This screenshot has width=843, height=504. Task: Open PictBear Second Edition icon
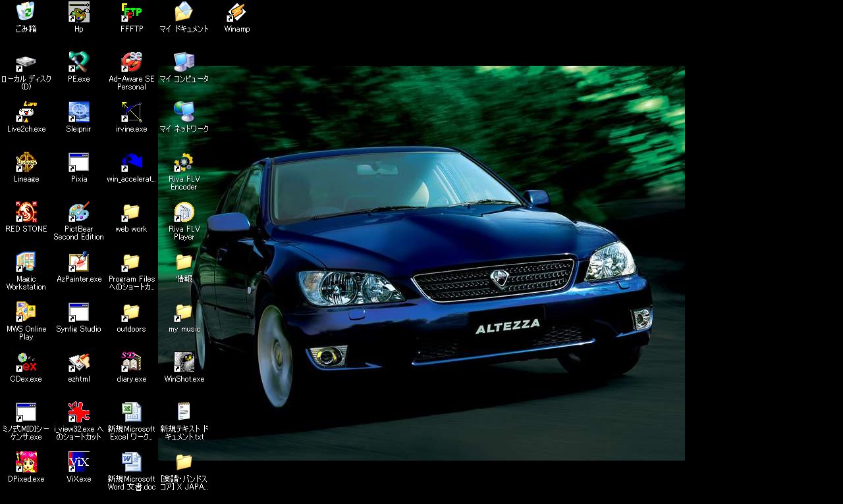tap(79, 212)
